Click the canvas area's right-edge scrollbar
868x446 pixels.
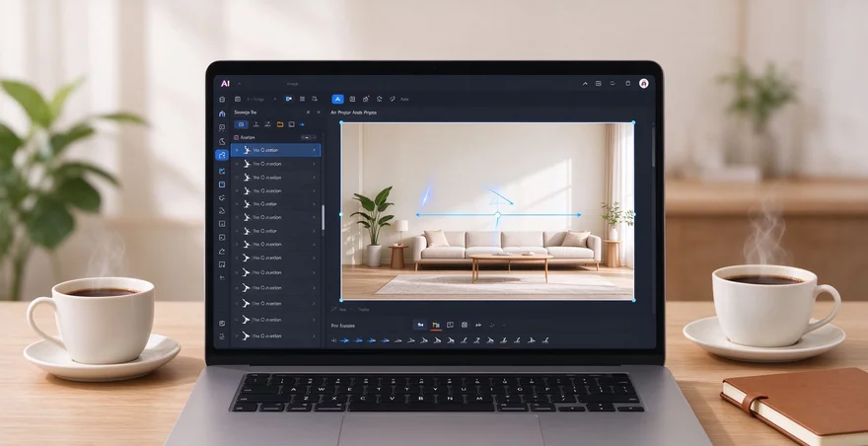pos(653,147)
